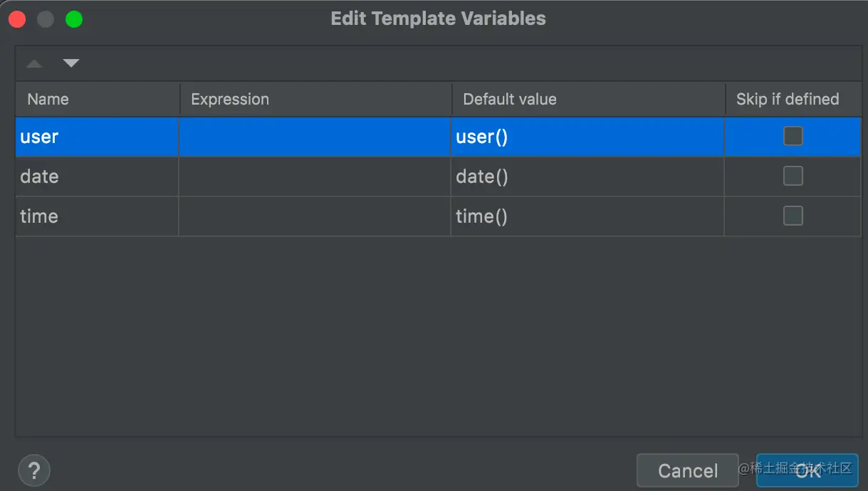Screen dimensions: 868x491
Task: Edit Expression cell for user
Action: tap(315, 137)
